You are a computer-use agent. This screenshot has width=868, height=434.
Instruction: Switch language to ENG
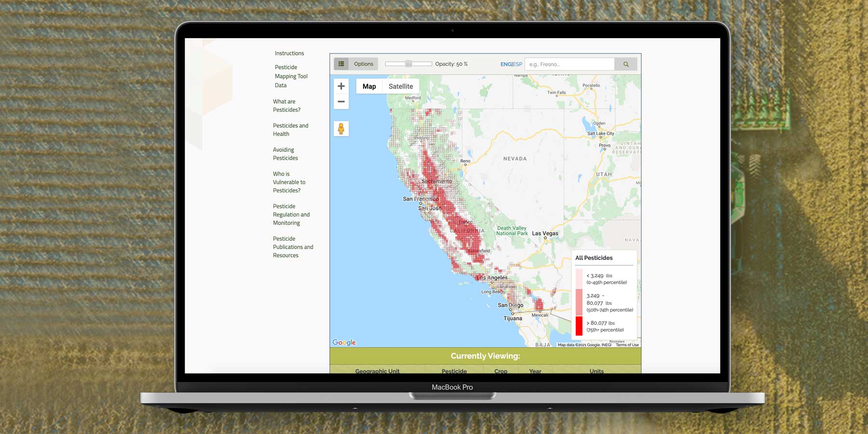point(506,64)
